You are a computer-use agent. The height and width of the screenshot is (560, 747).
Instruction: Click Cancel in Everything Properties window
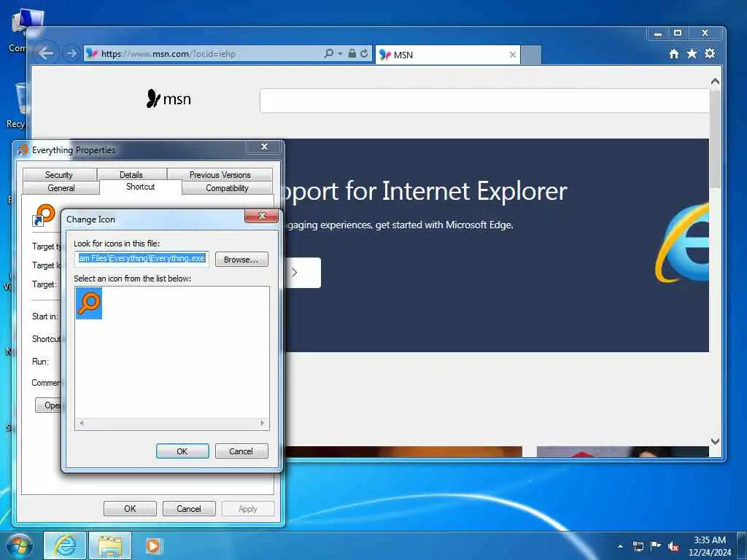click(x=189, y=508)
